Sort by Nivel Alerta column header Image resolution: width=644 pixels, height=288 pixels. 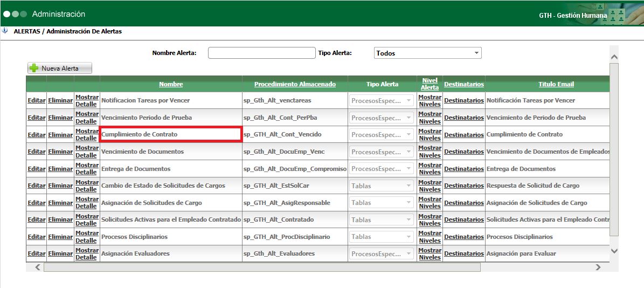[430, 84]
